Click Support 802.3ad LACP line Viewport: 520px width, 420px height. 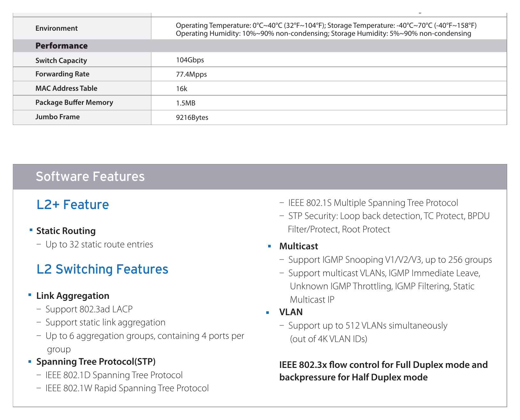tap(89, 309)
